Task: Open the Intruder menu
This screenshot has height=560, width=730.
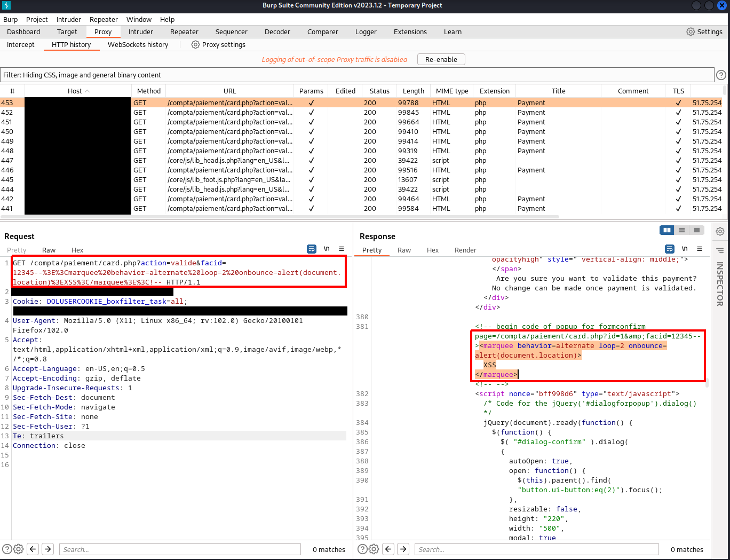Action: pyautogui.click(x=69, y=19)
